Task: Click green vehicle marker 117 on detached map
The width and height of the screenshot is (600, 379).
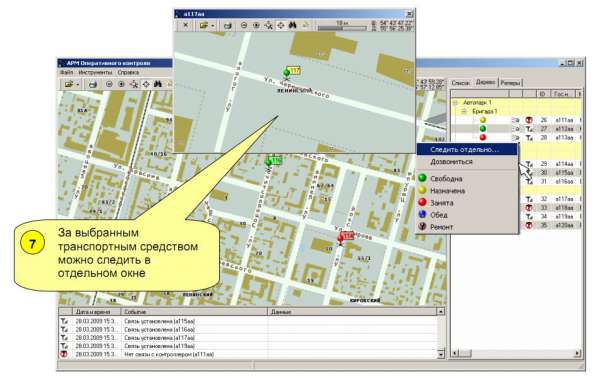Action: click(287, 73)
